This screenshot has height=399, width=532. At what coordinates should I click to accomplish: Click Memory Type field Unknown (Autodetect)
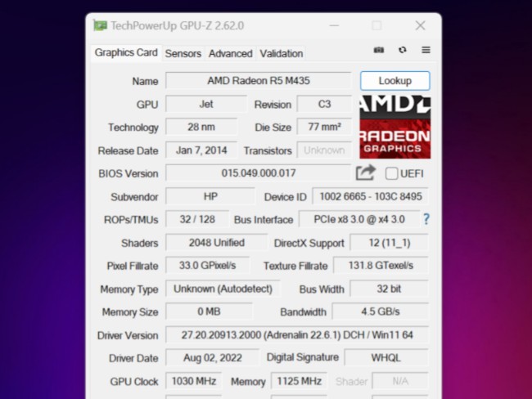click(x=223, y=289)
